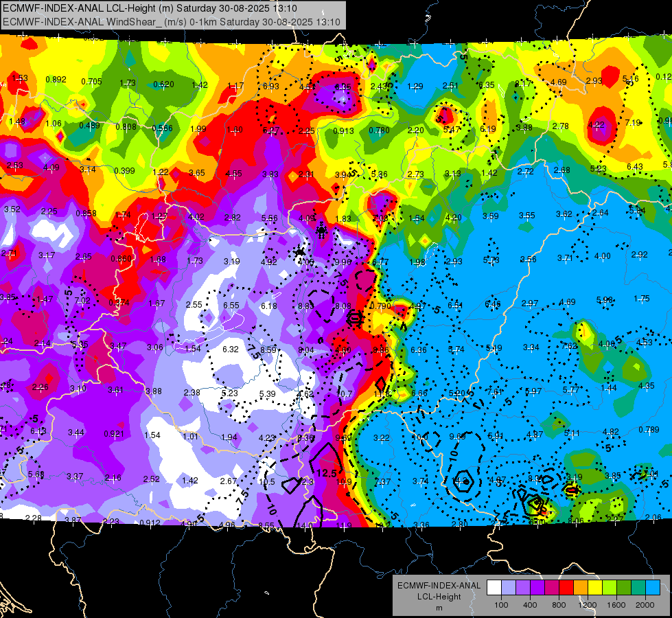Click the legend unit label m
672x618 pixels.
(439, 608)
